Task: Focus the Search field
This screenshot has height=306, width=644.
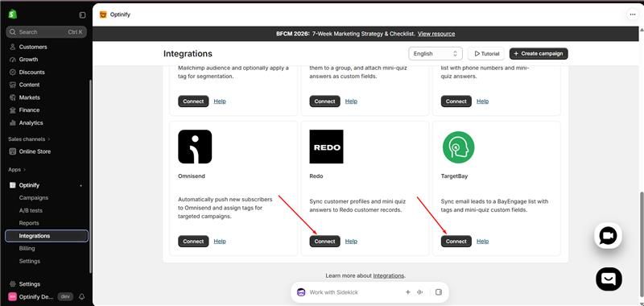Action: pos(47,32)
